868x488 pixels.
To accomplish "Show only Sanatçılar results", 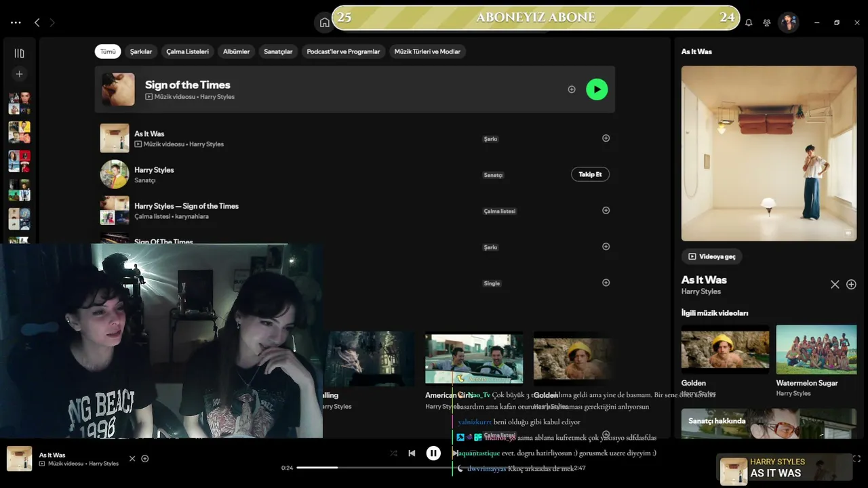I will tap(278, 52).
